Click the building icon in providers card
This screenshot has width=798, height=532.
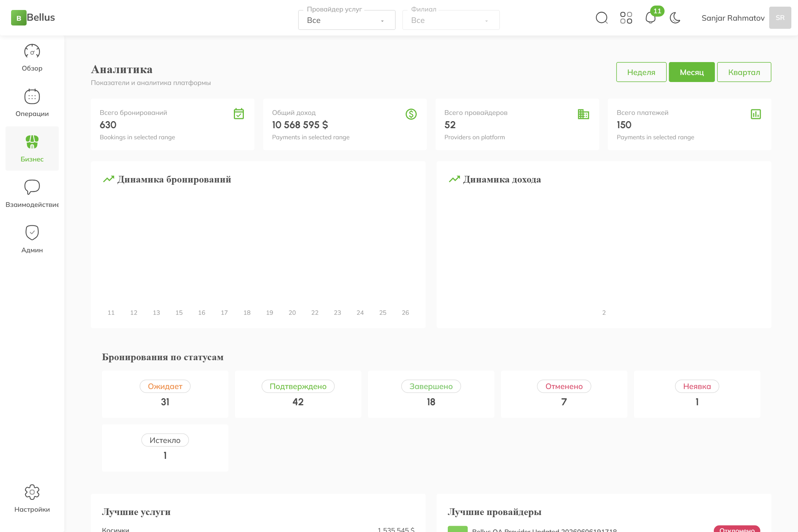coord(583,114)
